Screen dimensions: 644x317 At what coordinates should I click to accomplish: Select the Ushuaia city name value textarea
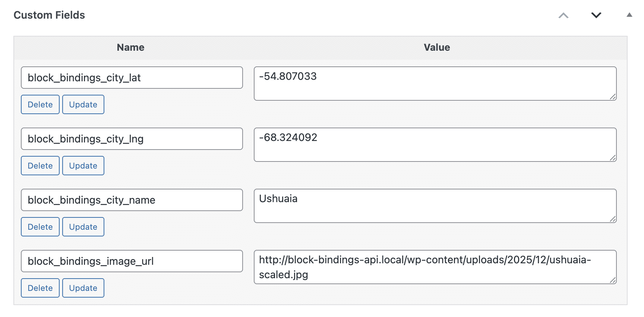click(435, 206)
